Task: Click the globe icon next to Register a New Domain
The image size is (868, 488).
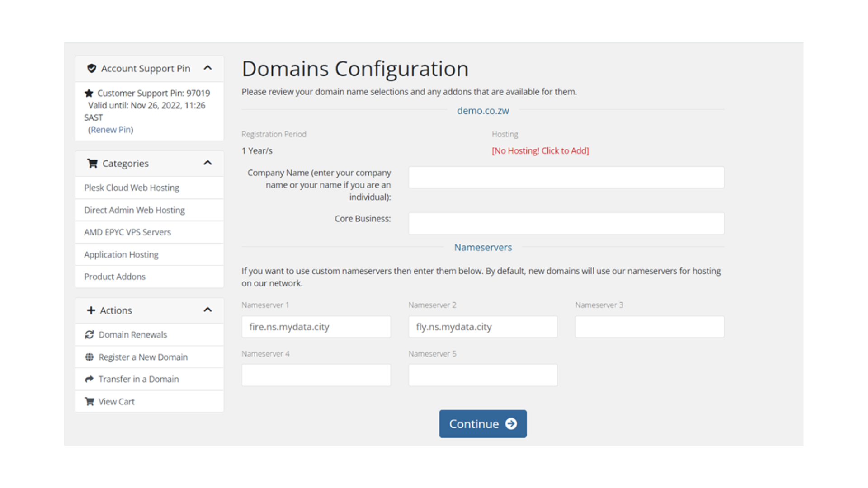Action: [x=90, y=357]
